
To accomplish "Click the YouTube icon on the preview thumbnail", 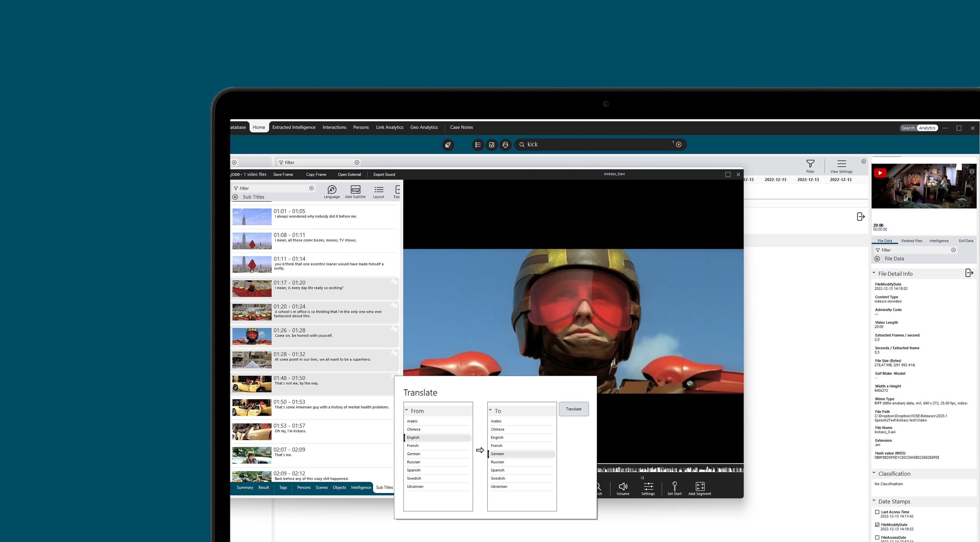I will (880, 173).
